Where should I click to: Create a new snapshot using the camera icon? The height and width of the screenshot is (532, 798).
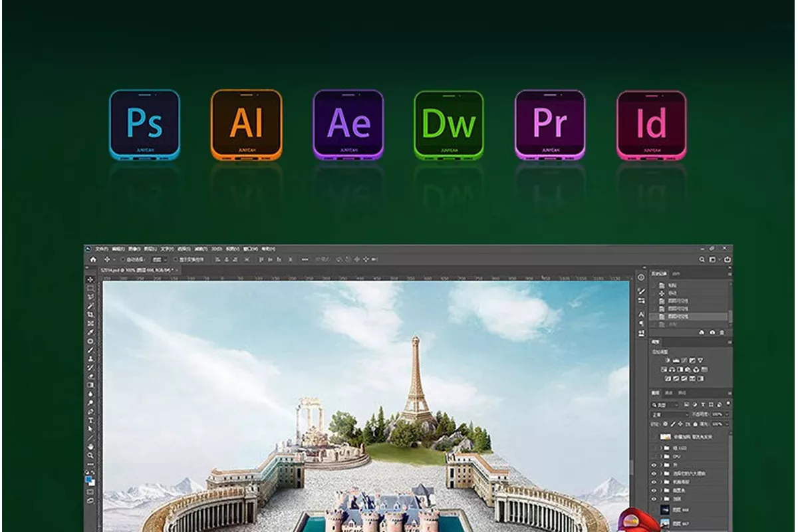point(712,332)
